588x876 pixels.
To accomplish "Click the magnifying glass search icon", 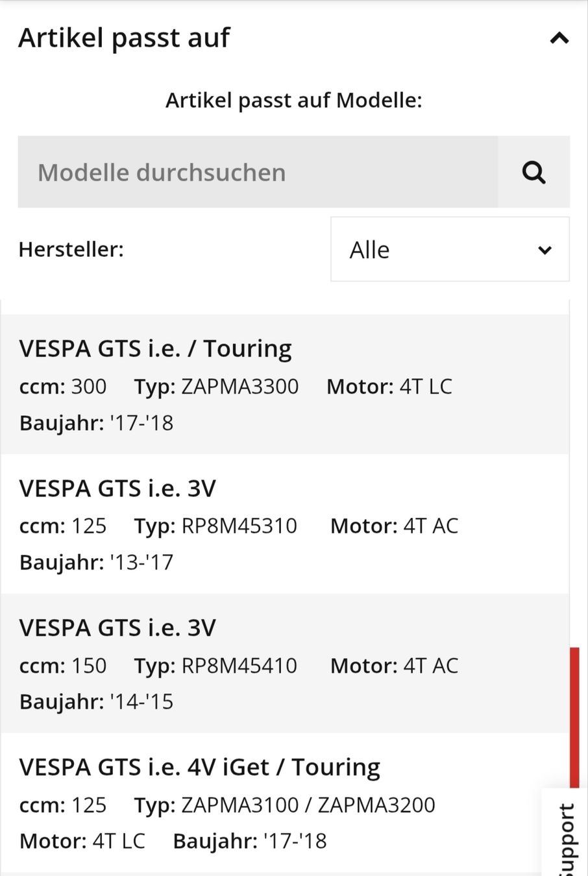I will tap(533, 172).
